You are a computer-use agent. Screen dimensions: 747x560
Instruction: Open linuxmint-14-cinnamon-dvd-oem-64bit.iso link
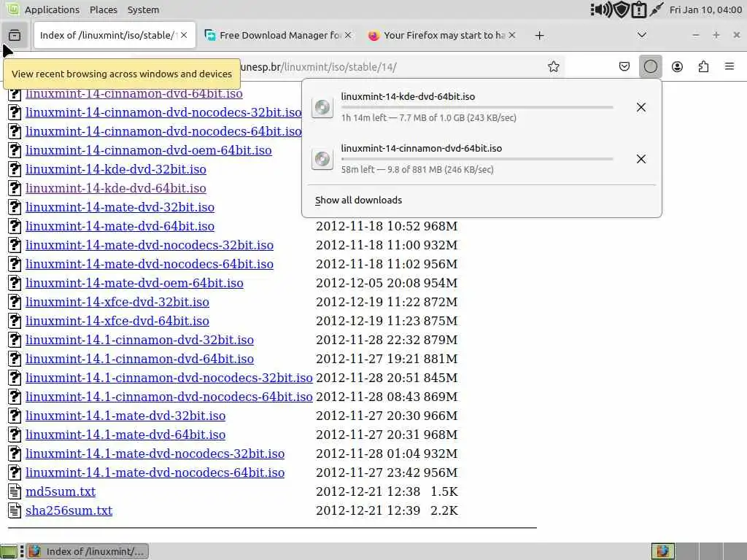149,150
